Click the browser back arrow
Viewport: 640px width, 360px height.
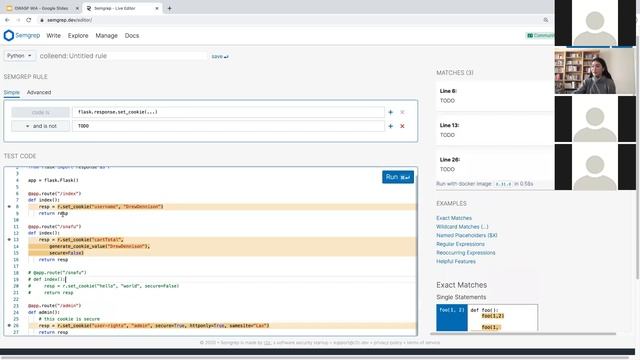(x=7, y=20)
